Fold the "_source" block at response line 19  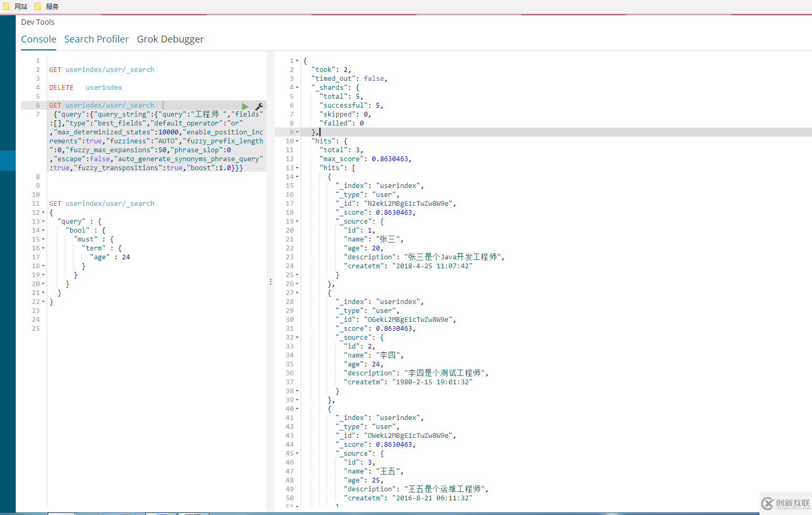click(x=297, y=222)
